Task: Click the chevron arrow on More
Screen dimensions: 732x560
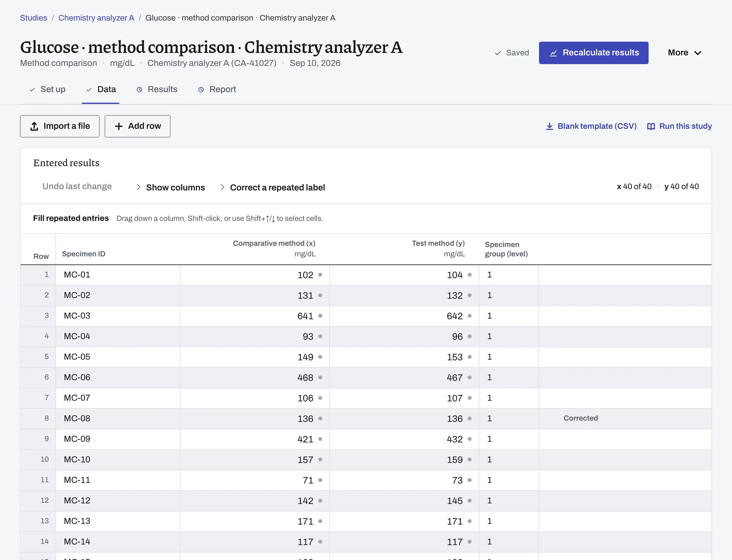Action: coord(698,53)
